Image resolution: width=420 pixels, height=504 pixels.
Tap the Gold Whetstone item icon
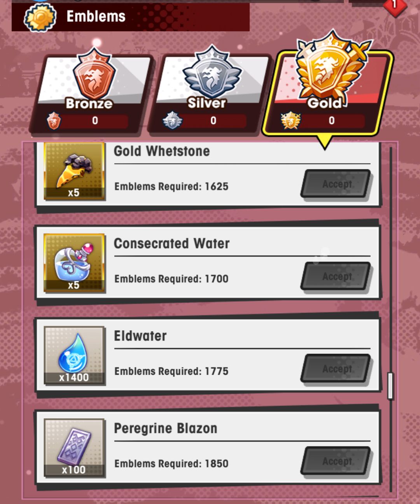point(74,171)
